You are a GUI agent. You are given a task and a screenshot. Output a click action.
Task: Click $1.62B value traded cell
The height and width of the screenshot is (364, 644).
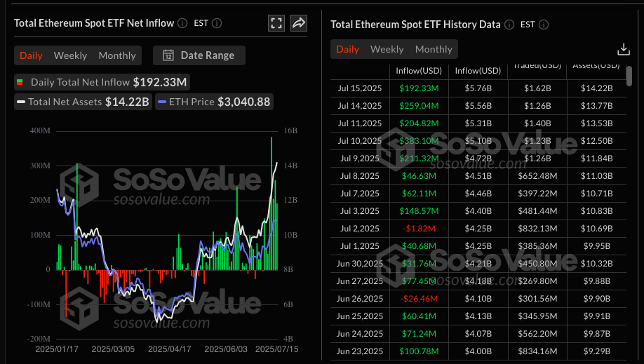[537, 88]
